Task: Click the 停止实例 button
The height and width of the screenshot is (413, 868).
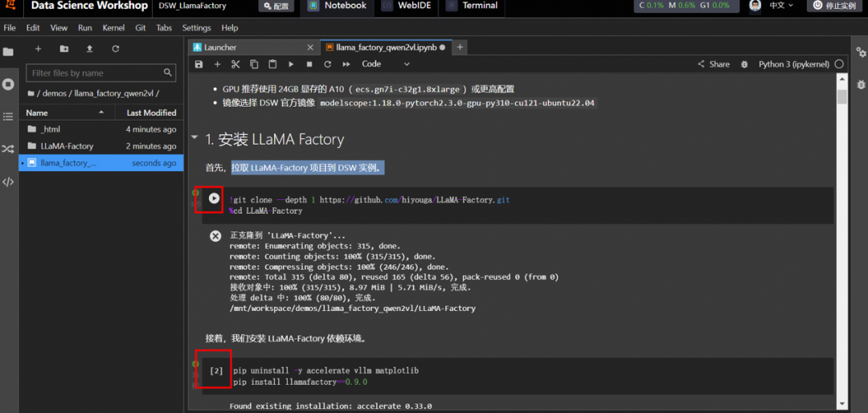Action: [x=835, y=6]
